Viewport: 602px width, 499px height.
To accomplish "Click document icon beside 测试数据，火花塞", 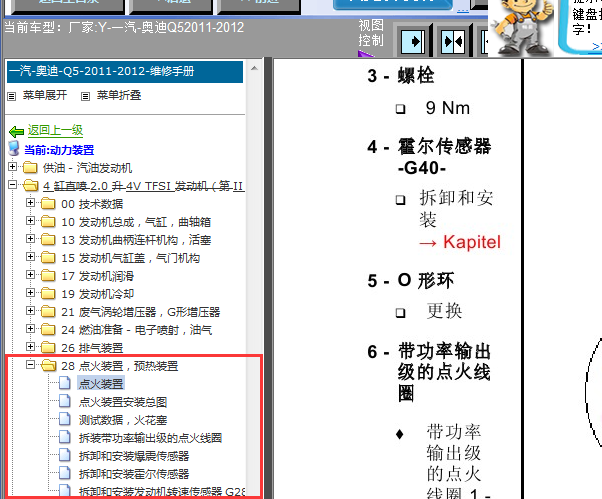I will [64, 419].
